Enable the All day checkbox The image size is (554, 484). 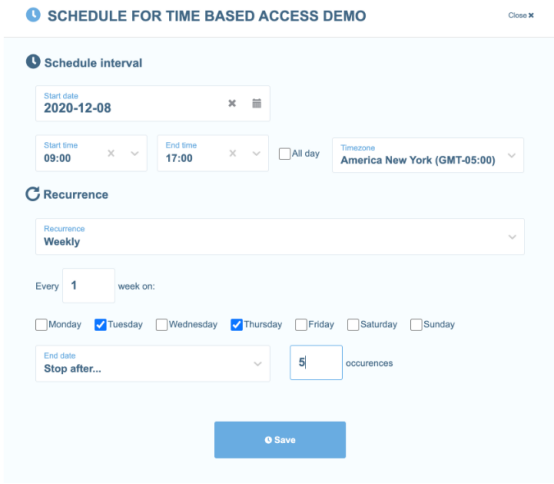tap(284, 154)
